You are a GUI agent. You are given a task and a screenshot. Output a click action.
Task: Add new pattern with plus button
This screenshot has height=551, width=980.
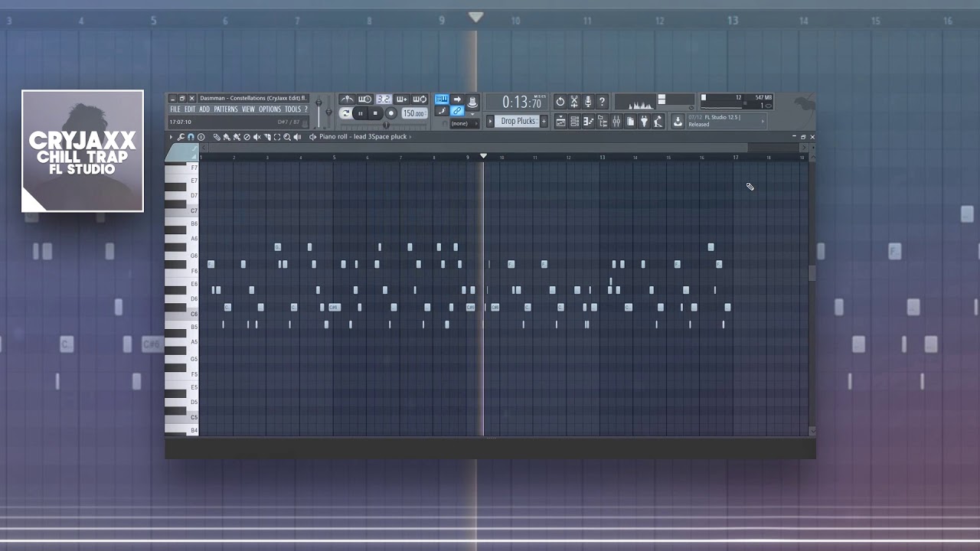pos(544,121)
